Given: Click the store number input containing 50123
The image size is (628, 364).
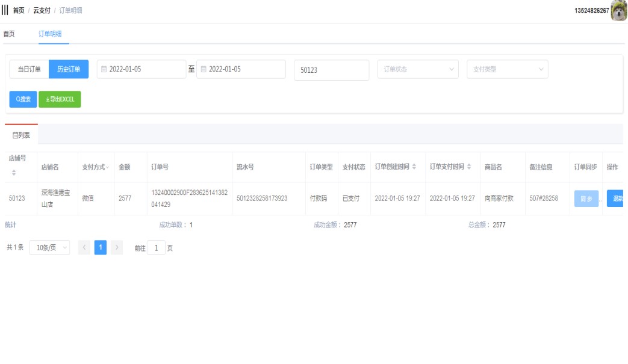Looking at the screenshot, I should pyautogui.click(x=331, y=70).
